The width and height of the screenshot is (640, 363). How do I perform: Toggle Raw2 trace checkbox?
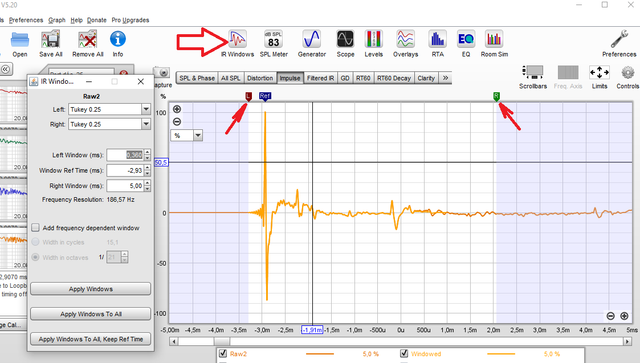(223, 354)
